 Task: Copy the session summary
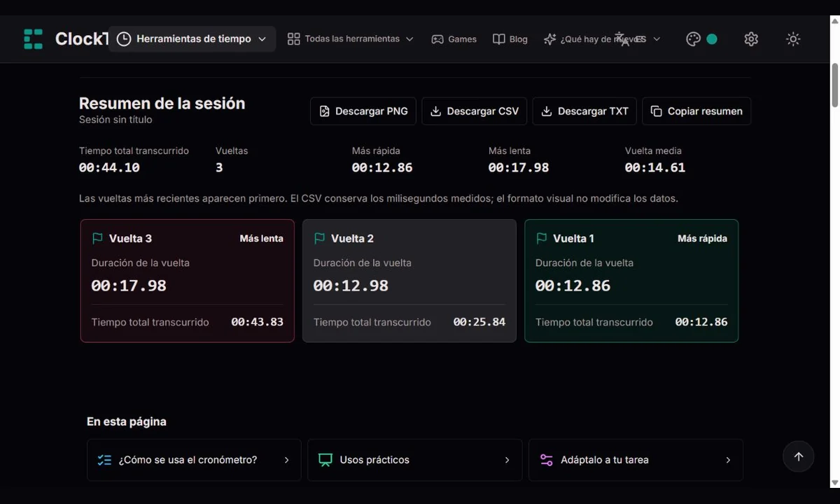696,111
